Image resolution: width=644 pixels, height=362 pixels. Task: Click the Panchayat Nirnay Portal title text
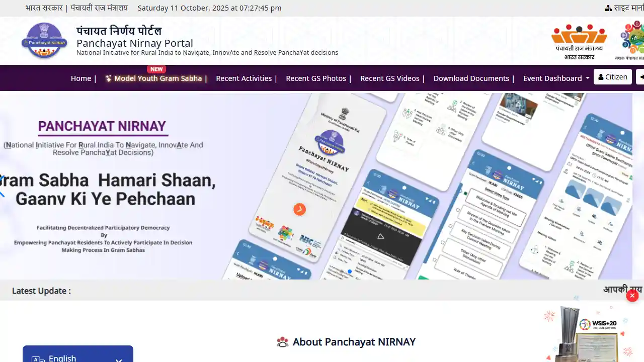click(135, 43)
